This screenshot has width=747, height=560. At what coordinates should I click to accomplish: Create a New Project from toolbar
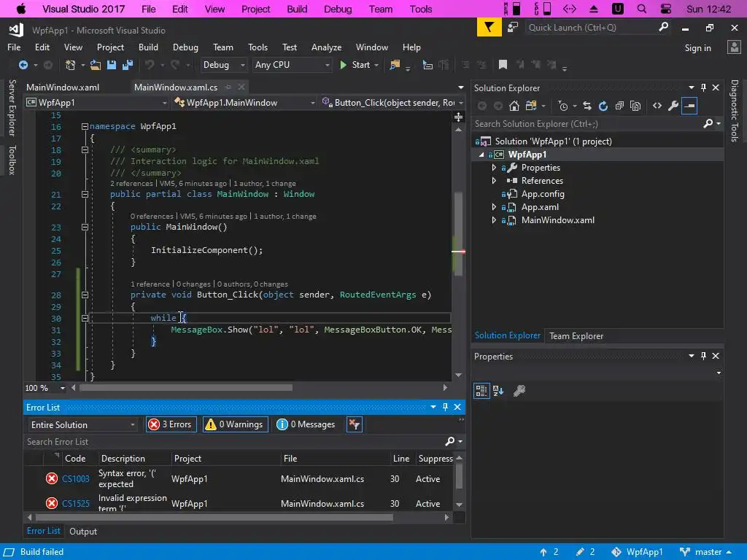click(71, 65)
